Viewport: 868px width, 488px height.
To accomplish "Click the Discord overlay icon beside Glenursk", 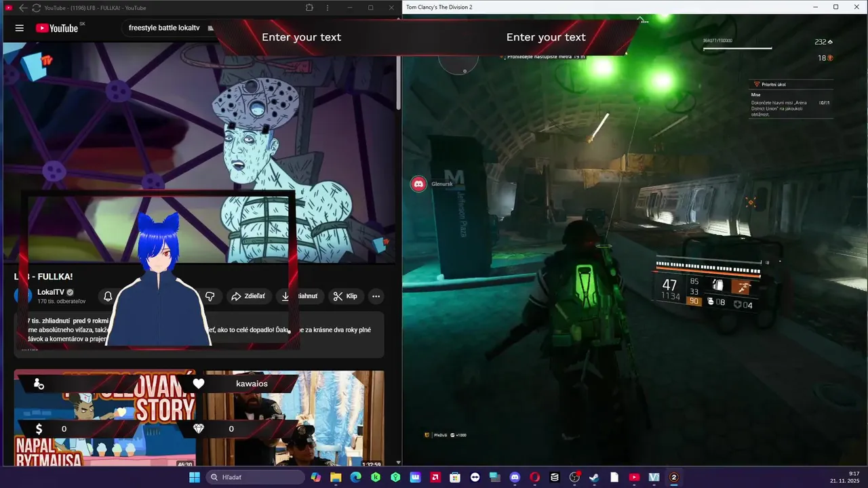I will pos(419,184).
